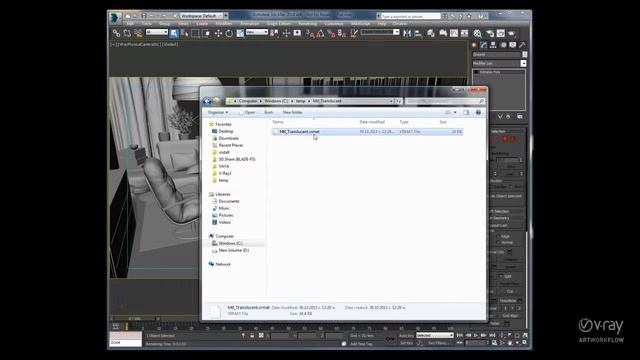Screen dimensions: 640x360
Task: Click the Key Filters button
Action: 438,343
